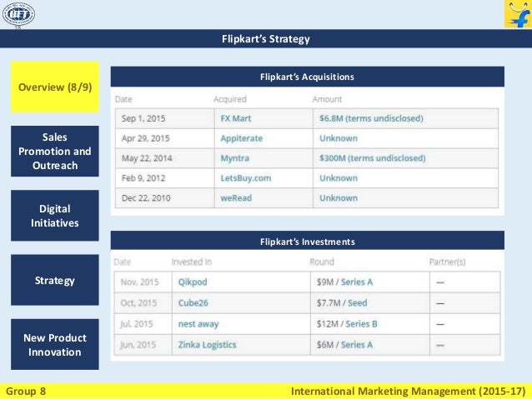Select the Dec 22, 2010 date cell
Screen dimensions: 532x399
click(164, 198)
